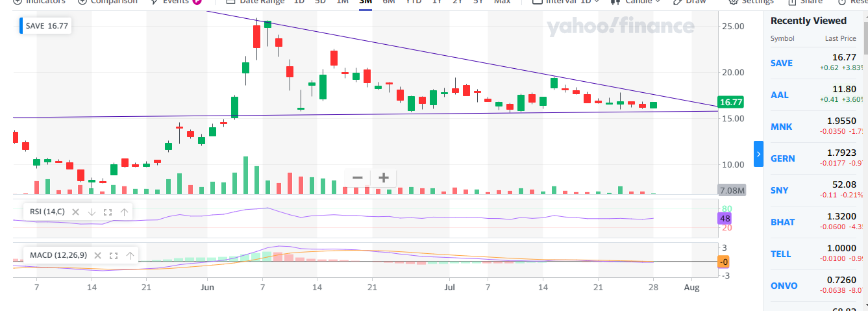Screen dimensions: 868x311
Task: Zoom out the chart with minus button
Action: click(x=357, y=177)
